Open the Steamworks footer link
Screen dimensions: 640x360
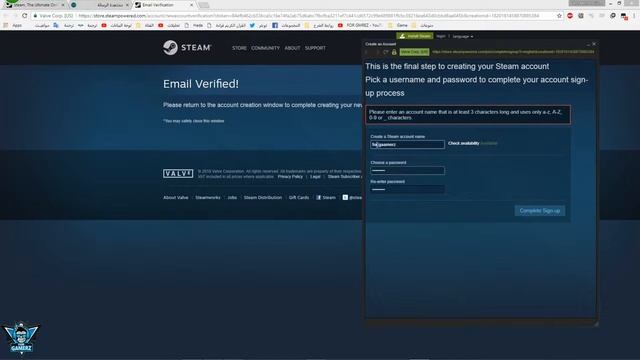(208, 198)
